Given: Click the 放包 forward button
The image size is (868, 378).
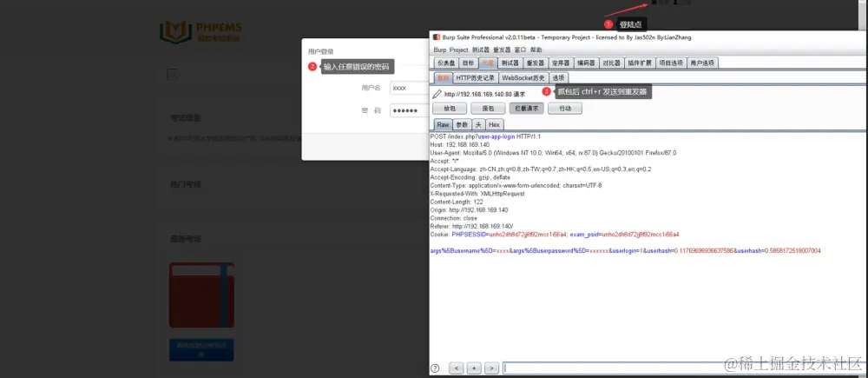Looking at the screenshot, I should (x=449, y=109).
